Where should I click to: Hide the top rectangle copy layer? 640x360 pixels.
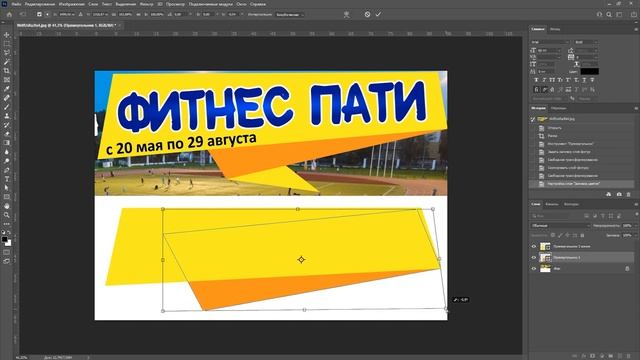[x=533, y=247]
